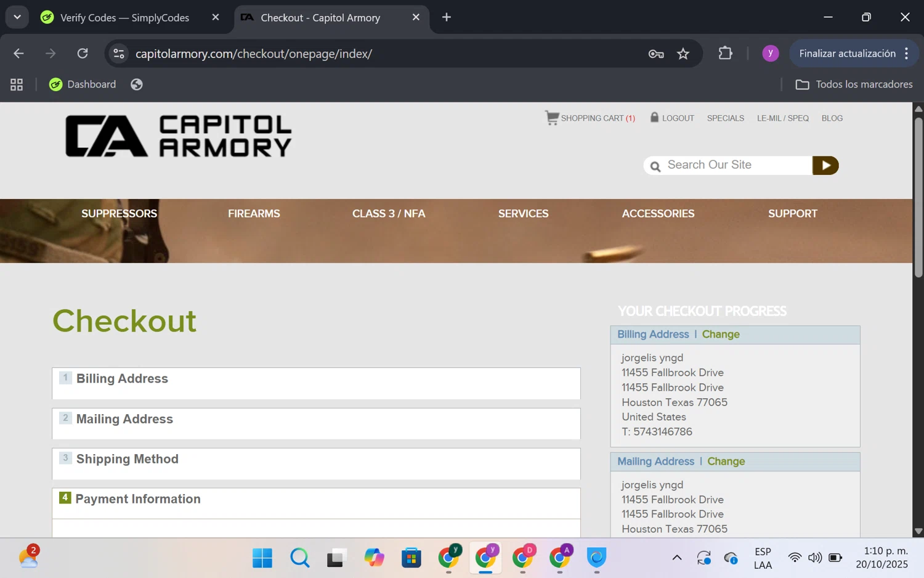Screen dimensions: 924x578
Task: Show hidden system tray icons
Action: pyautogui.click(x=677, y=558)
